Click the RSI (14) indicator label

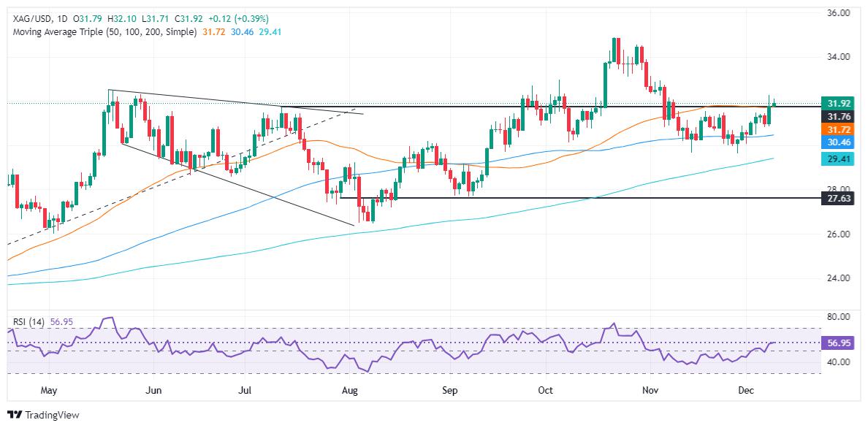coord(27,321)
